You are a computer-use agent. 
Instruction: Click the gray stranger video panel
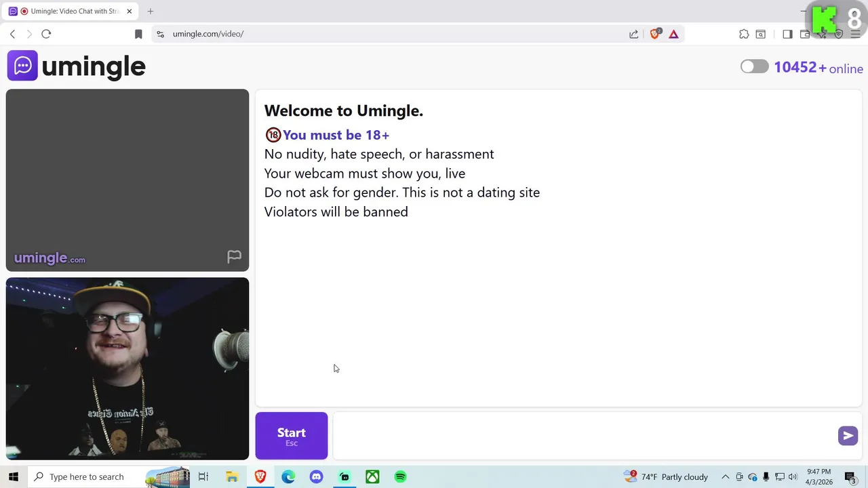click(127, 180)
